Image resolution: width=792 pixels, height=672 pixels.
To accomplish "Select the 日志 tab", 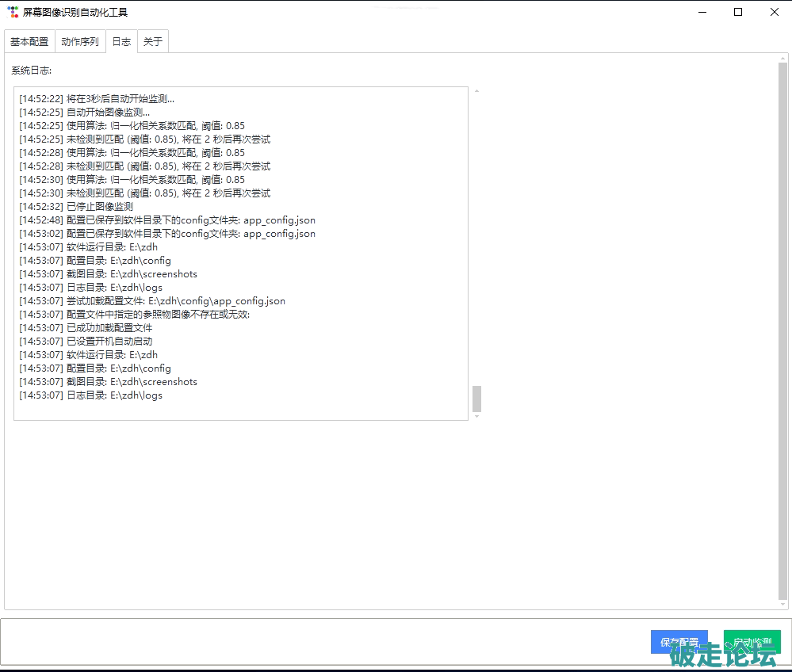I will 121,42.
